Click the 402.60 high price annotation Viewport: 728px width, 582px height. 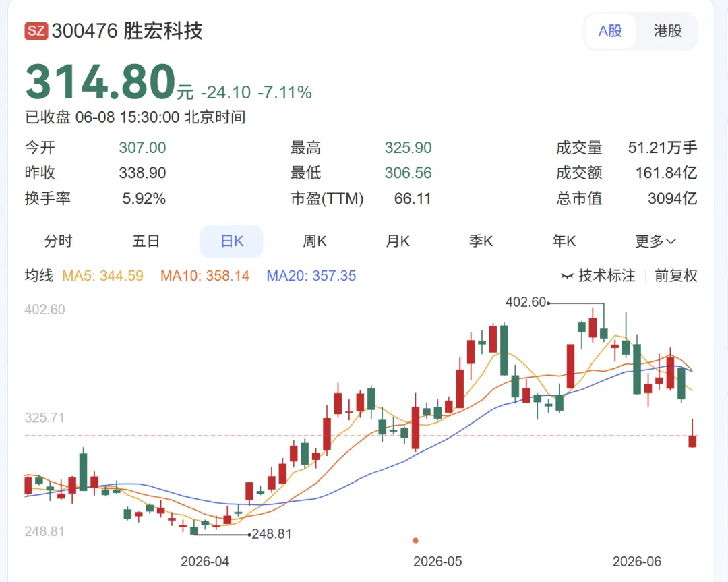(526, 302)
